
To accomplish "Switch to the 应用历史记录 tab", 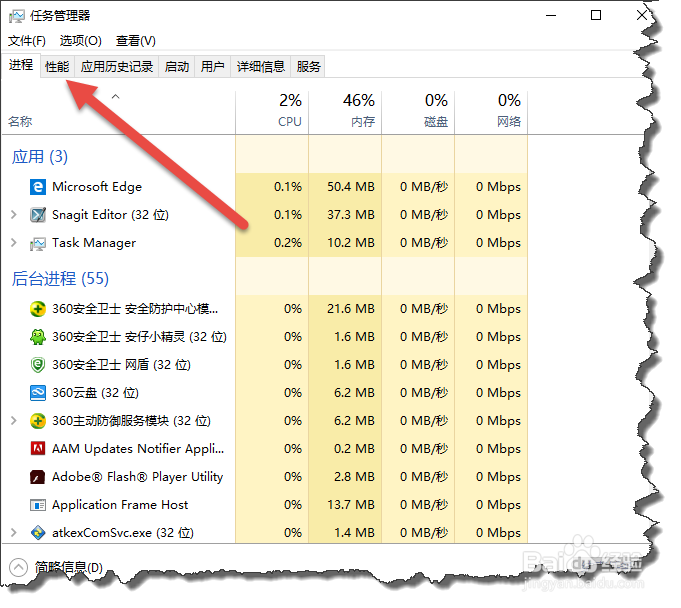I will click(x=117, y=66).
